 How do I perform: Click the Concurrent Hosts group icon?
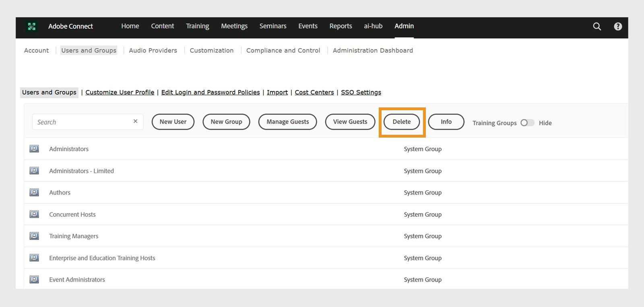click(x=34, y=214)
